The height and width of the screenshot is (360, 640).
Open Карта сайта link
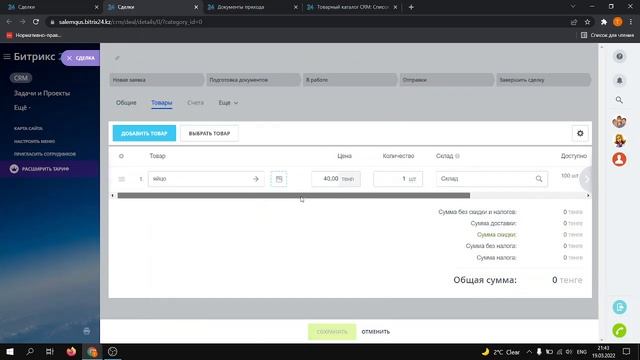click(x=28, y=128)
